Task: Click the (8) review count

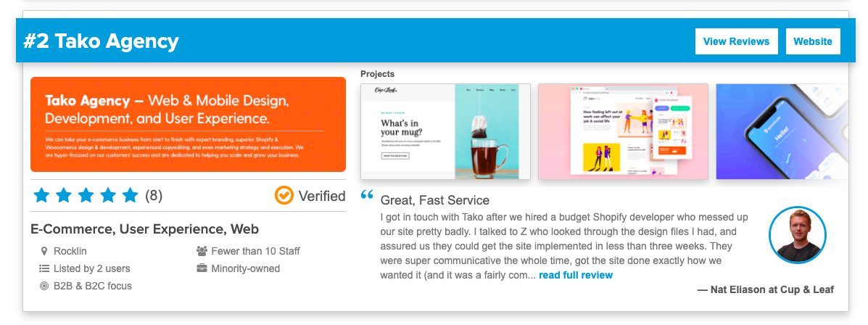Action: point(154,196)
